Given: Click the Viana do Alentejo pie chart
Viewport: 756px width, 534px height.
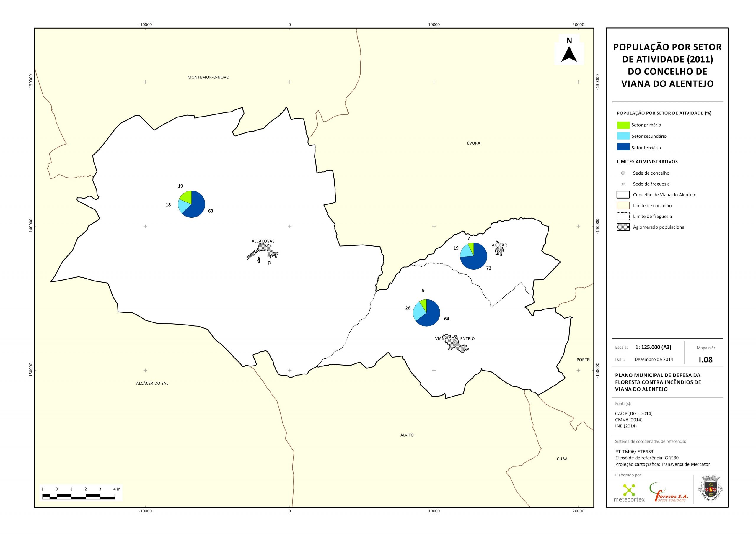Looking at the screenshot, I should coord(426,312).
